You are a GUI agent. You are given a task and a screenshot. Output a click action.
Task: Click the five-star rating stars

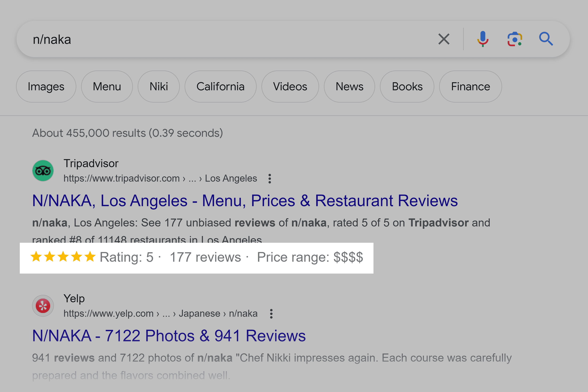(63, 257)
